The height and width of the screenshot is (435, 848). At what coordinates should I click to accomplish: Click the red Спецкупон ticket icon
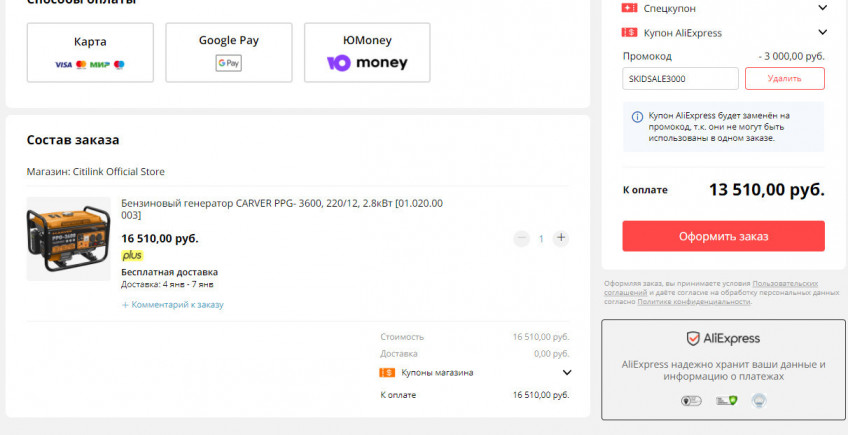[629, 8]
